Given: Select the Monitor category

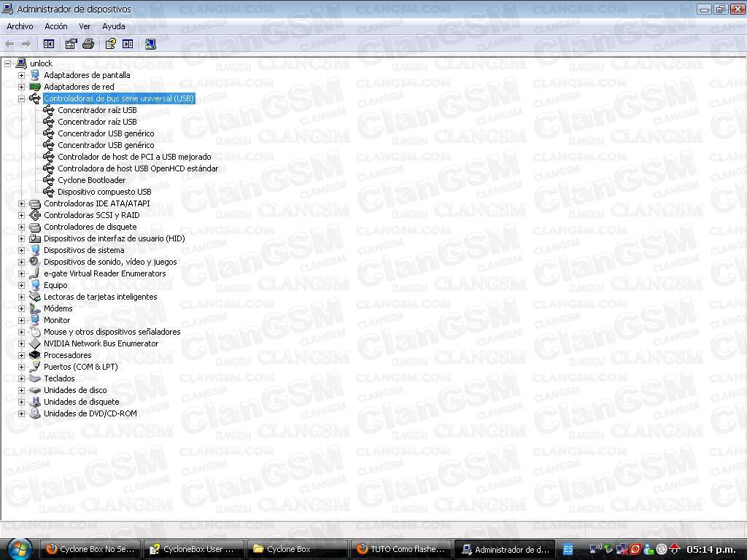Looking at the screenshot, I should click(x=57, y=320).
